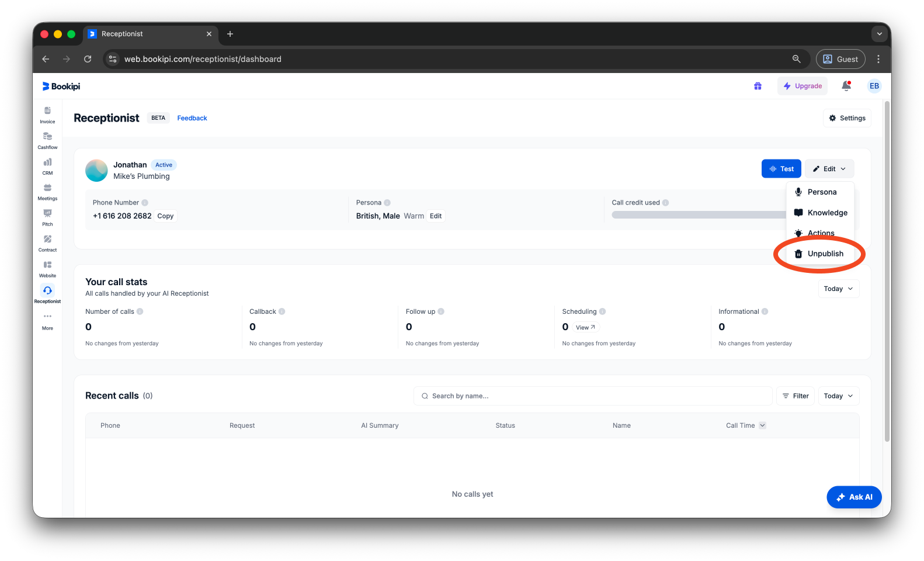Click the browser back arrow
Image resolution: width=924 pixels, height=561 pixels.
point(46,59)
